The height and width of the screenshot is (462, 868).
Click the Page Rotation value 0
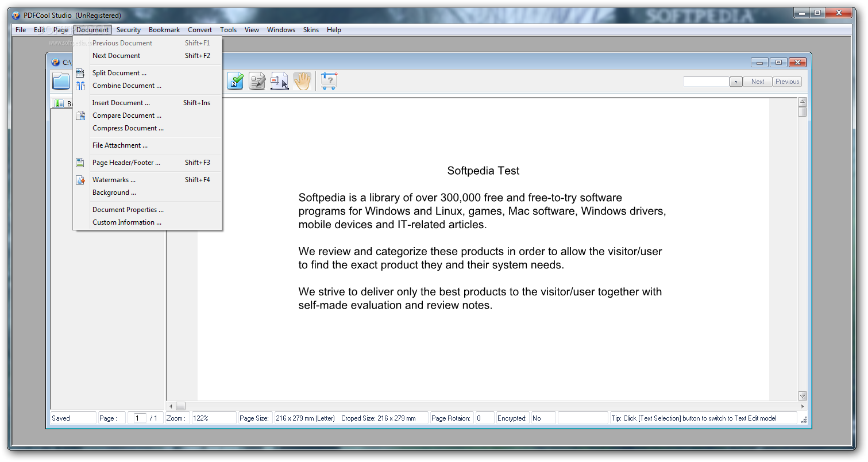tap(484, 418)
